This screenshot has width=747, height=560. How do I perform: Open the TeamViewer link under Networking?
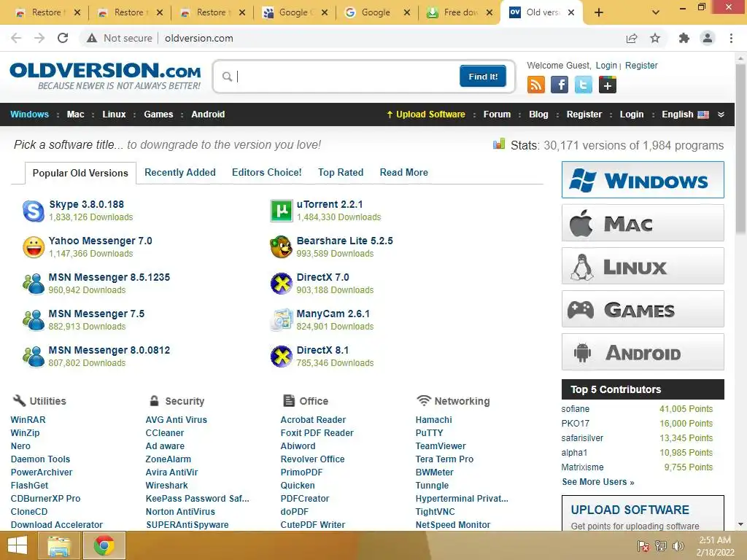pyautogui.click(x=441, y=446)
